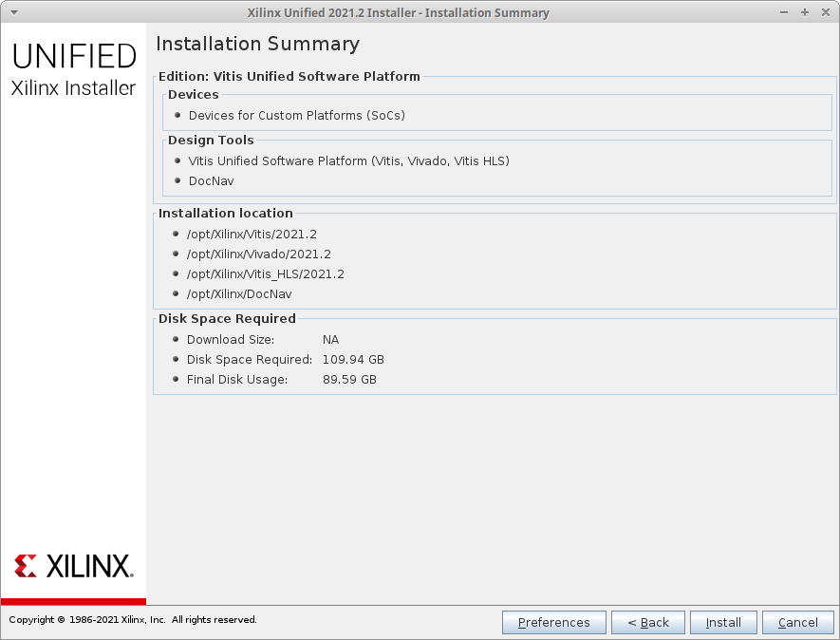This screenshot has height=640, width=840.
Task: Click the /opt/Xilinx/DocNav path entry
Action: tap(239, 294)
